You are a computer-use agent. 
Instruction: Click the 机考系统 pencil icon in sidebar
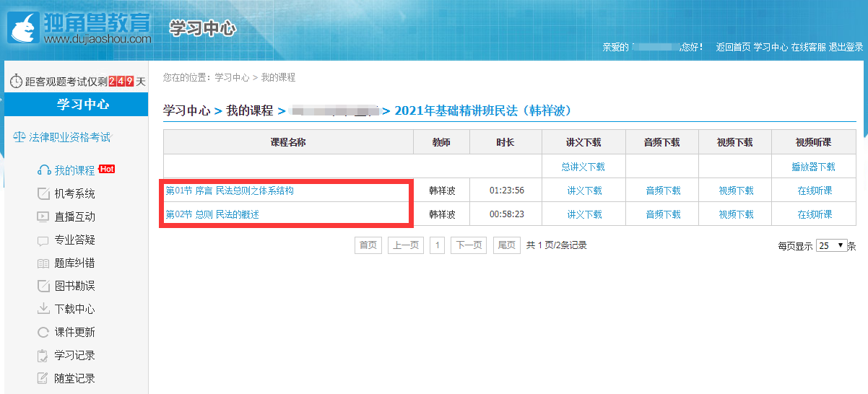pos(43,193)
